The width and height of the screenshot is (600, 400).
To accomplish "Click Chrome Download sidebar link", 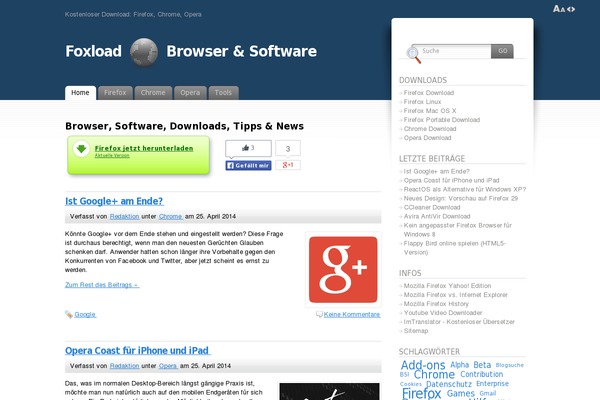I will 430,129.
